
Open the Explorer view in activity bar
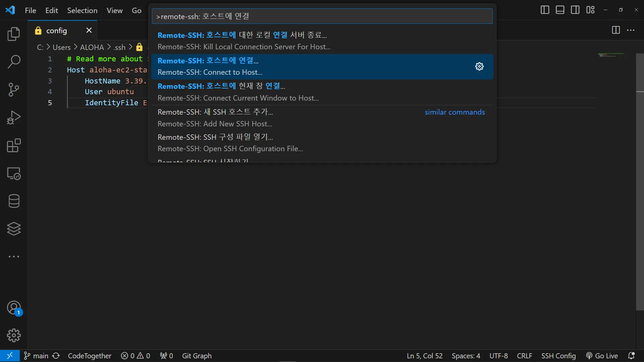[x=14, y=34]
